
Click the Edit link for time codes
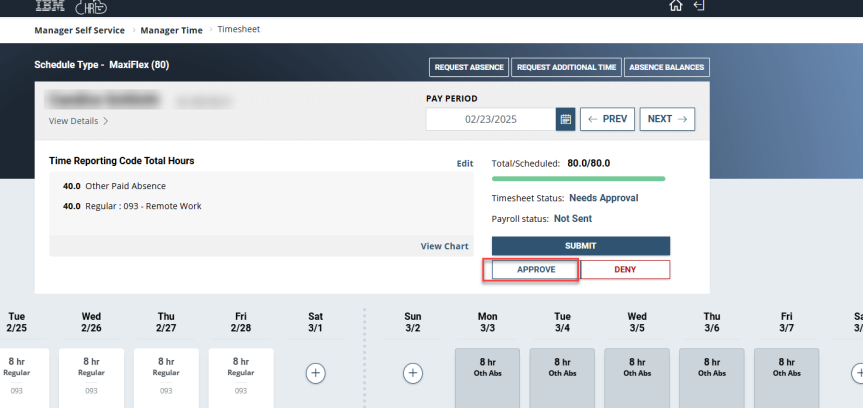[465, 163]
